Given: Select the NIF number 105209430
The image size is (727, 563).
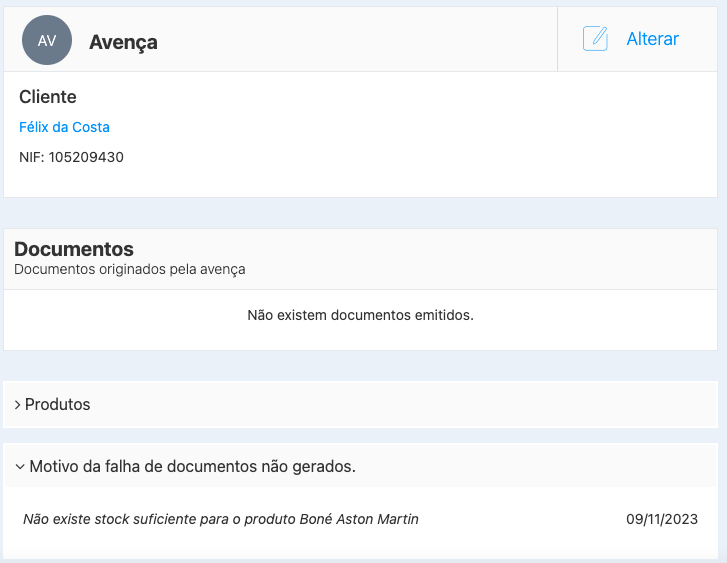Looking at the screenshot, I should pyautogui.click(x=86, y=157).
